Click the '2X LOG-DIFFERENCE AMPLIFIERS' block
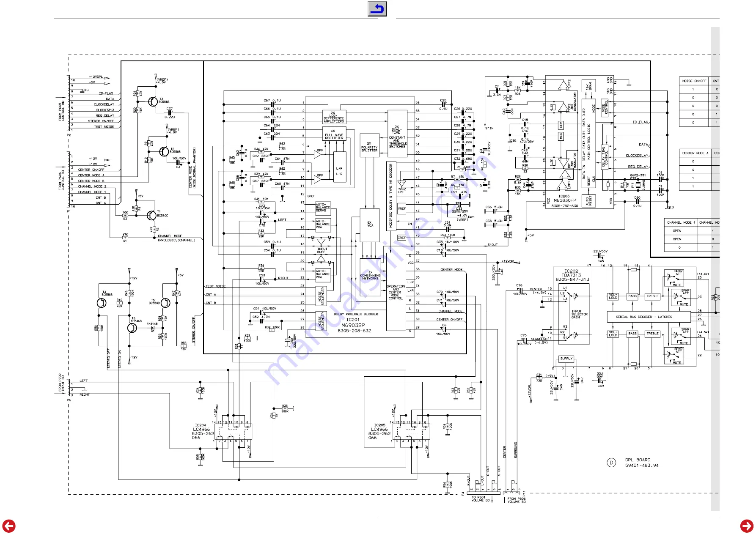Viewport: 756px width, 534px height. [x=334, y=117]
